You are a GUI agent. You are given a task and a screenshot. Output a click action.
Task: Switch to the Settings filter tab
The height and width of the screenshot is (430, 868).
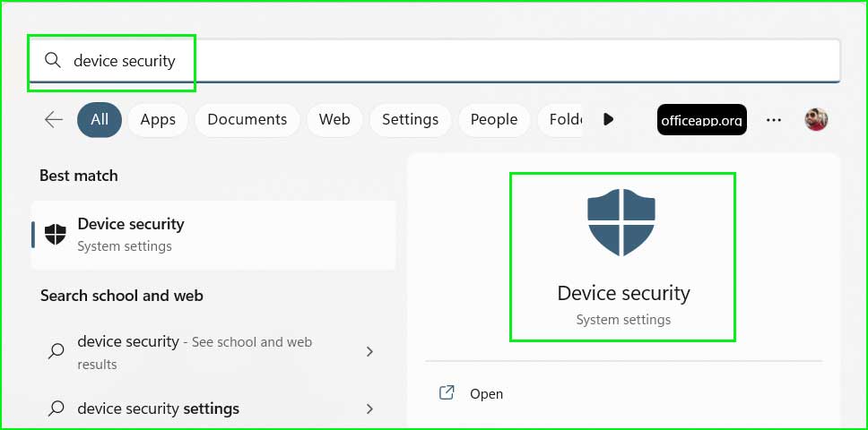pyautogui.click(x=410, y=119)
